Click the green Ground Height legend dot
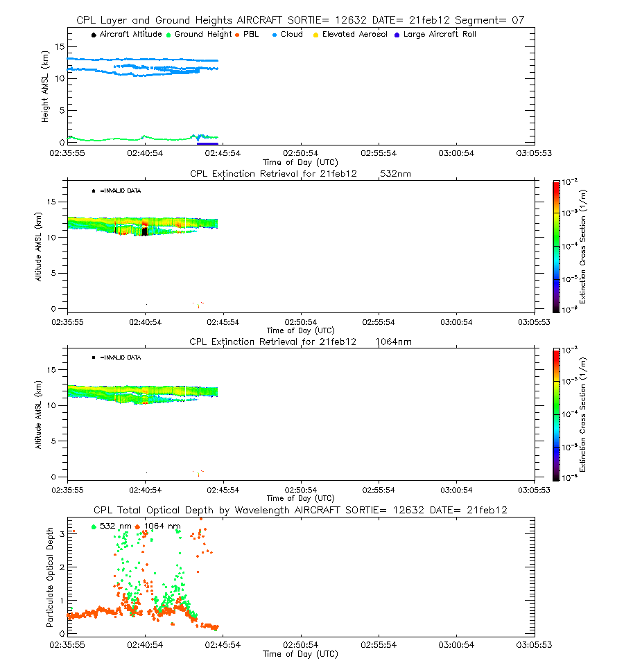 pos(168,35)
